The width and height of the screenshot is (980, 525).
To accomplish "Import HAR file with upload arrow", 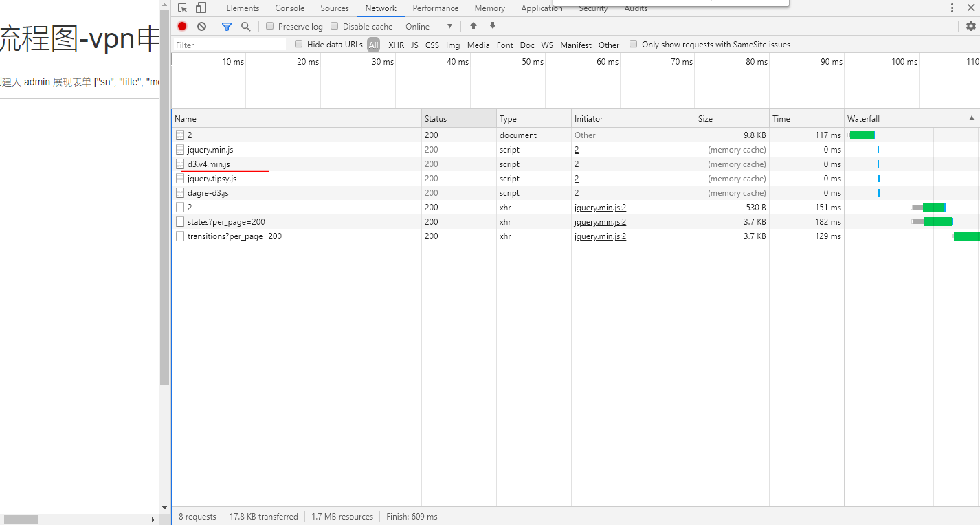I will coord(474,26).
